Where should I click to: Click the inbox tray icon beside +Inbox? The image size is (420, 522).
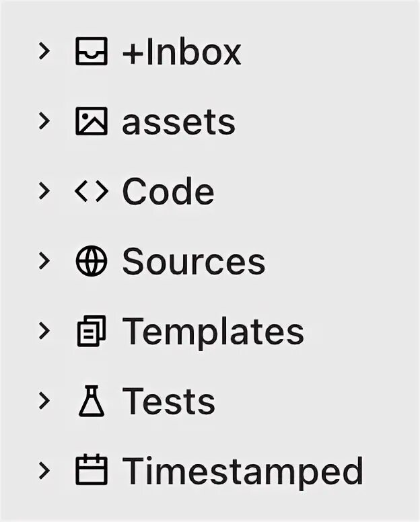(91, 52)
